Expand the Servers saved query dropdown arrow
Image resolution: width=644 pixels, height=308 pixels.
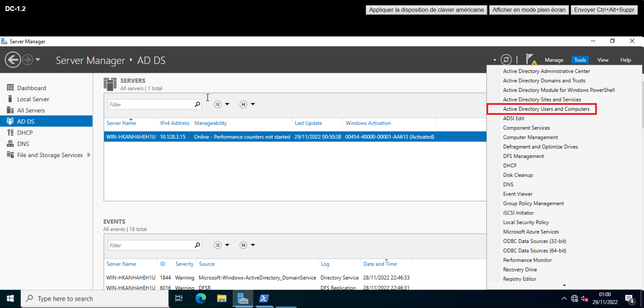(x=253, y=104)
